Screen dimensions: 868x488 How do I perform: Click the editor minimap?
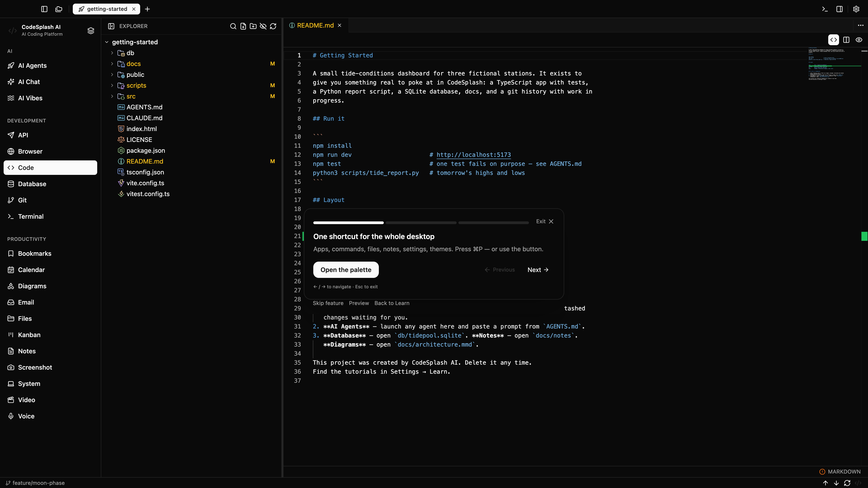coord(834,64)
